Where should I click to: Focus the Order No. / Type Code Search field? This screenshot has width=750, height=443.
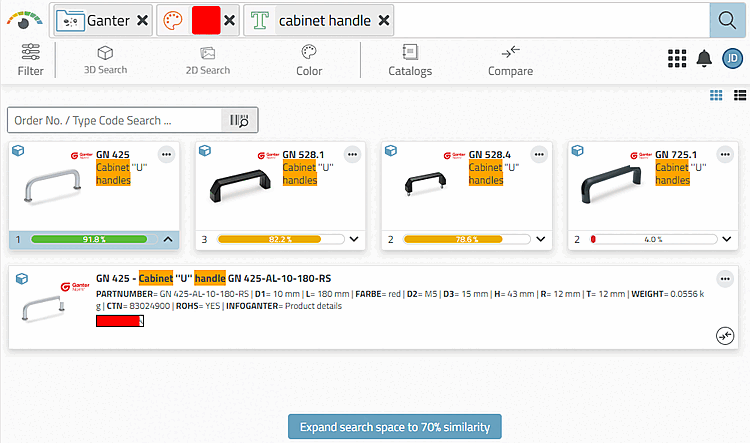115,120
